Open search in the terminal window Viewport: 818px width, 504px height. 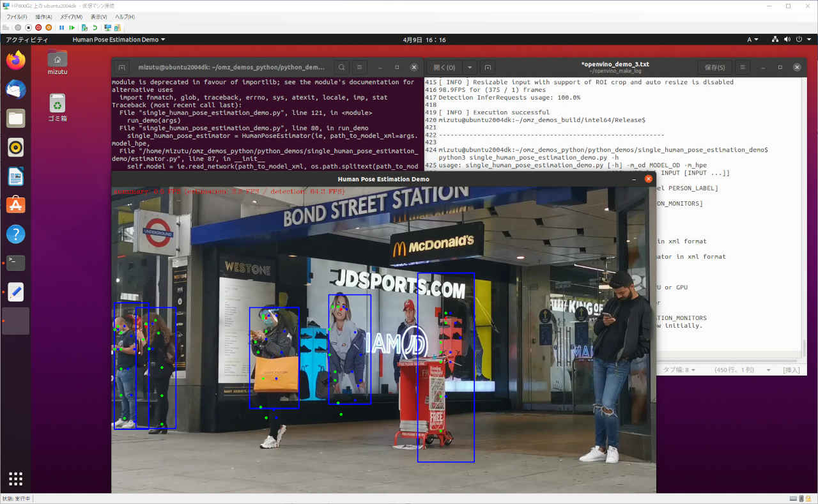pos(342,67)
